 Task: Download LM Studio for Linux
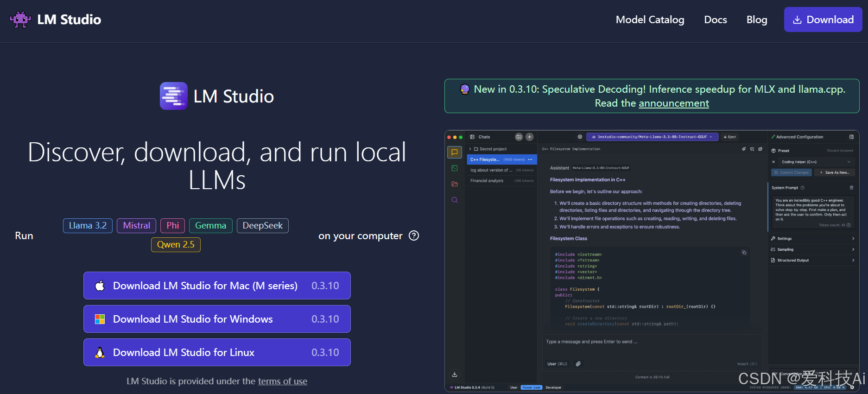[x=217, y=352]
